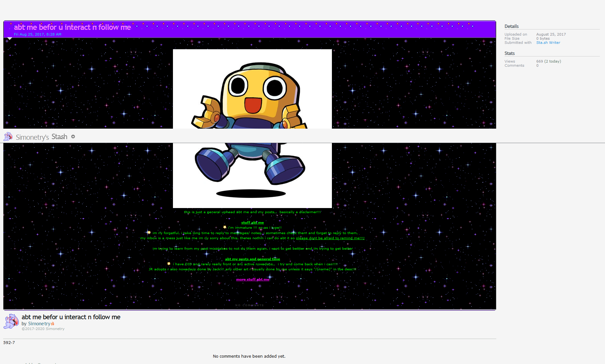Click the 'Details' section heading
The image size is (605, 364).
pyautogui.click(x=512, y=26)
